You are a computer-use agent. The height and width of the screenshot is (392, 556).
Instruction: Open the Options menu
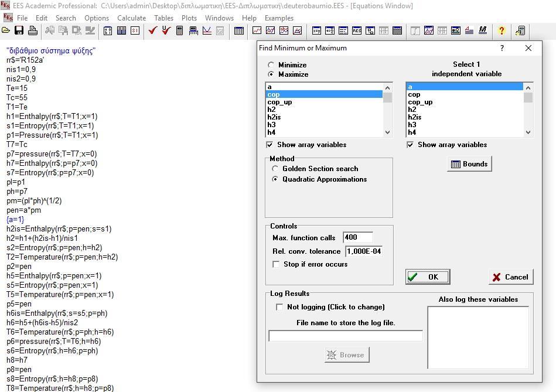coord(97,18)
